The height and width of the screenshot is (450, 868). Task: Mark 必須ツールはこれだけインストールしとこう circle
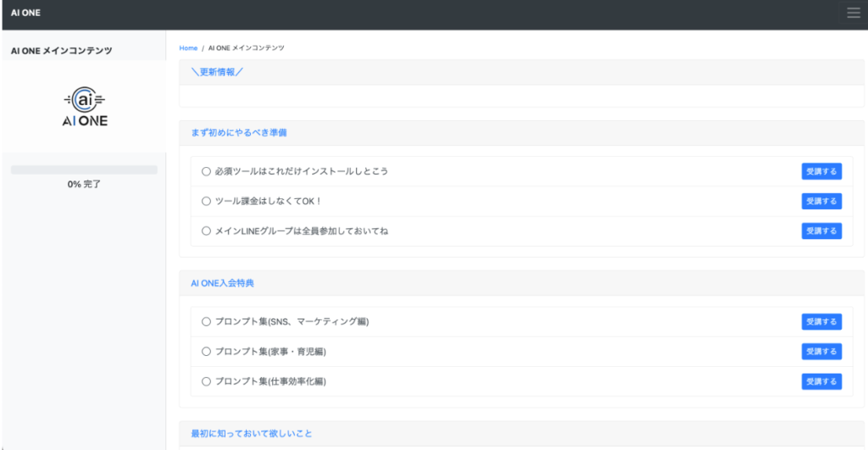[206, 171]
